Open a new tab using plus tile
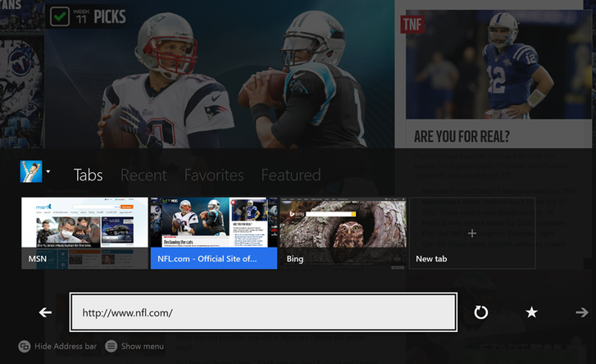Image resolution: width=596 pixels, height=364 pixels. point(471,234)
